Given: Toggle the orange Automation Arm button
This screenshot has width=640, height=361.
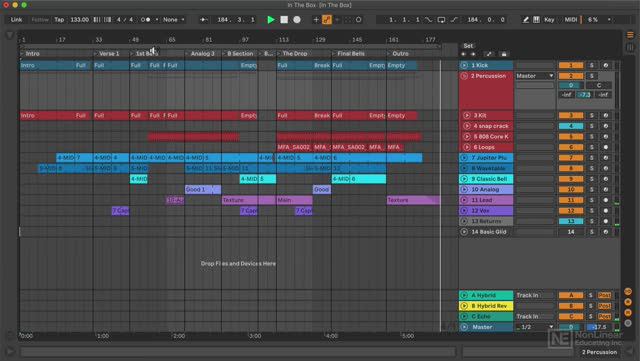Looking at the screenshot, I should tap(327, 20).
